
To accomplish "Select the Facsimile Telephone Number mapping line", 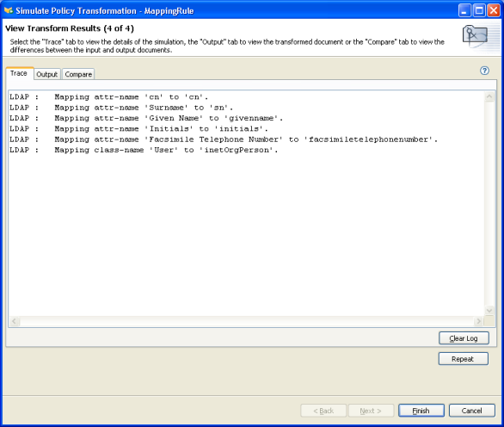I will click(224, 139).
